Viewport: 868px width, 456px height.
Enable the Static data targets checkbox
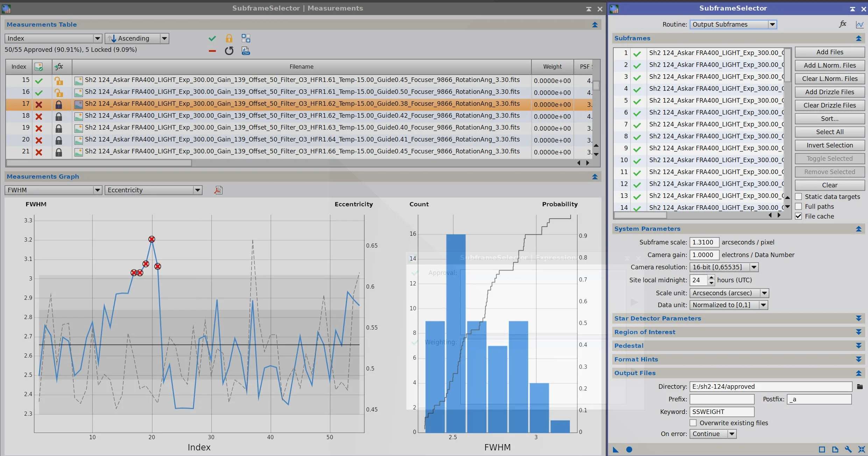click(x=799, y=196)
